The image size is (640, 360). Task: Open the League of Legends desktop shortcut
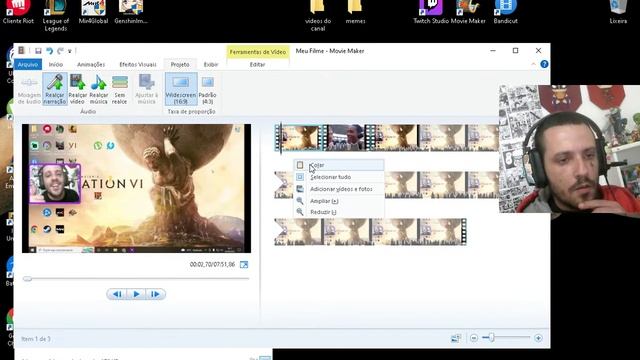[x=56, y=16]
